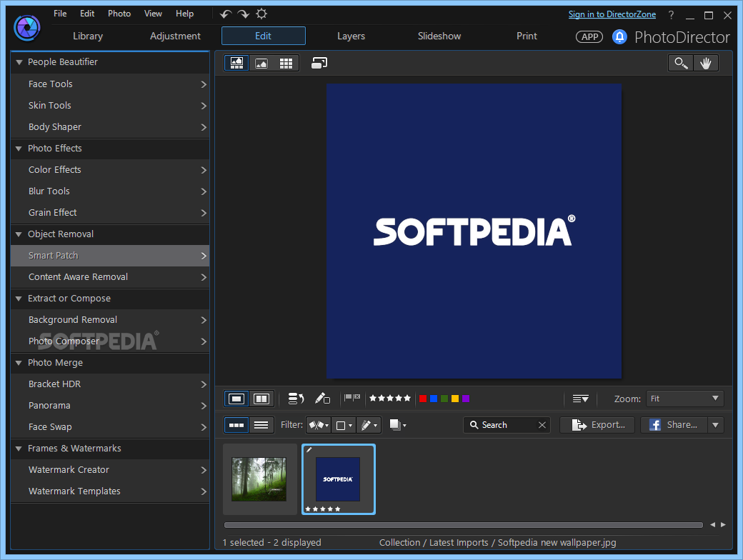Switch to viewer only mode
This screenshot has width=743, height=560.
[x=261, y=63]
